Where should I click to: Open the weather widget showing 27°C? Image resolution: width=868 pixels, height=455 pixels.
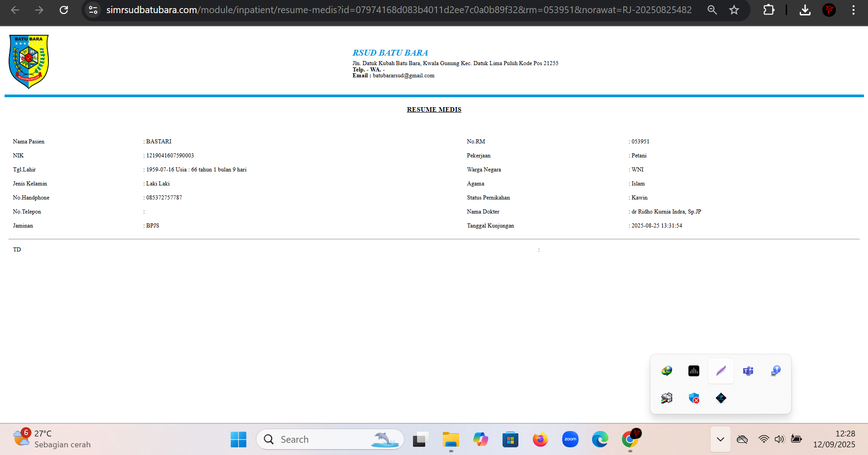(52, 439)
